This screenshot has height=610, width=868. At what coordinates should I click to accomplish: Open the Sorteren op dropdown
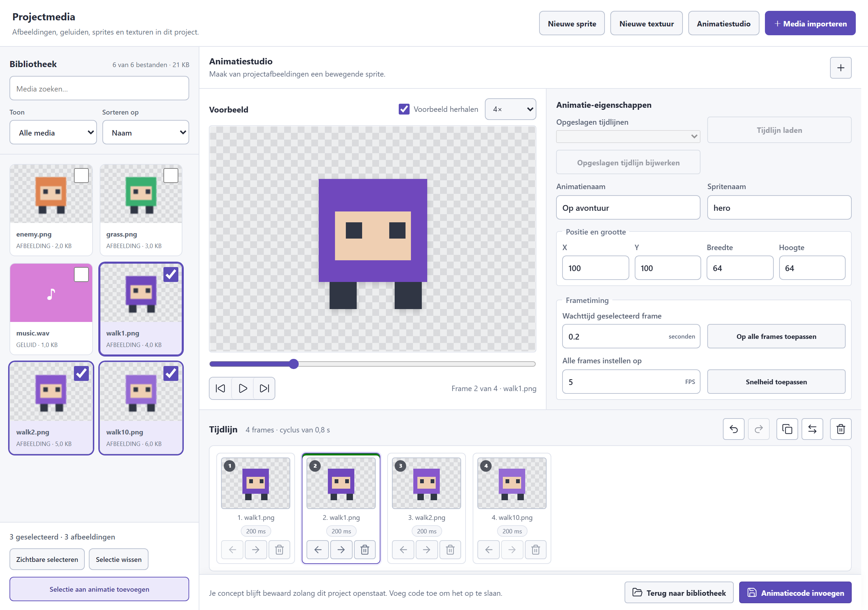click(145, 132)
